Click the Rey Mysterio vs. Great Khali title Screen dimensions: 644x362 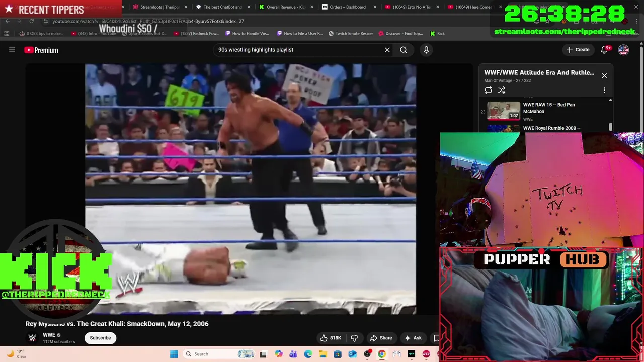[x=117, y=324]
